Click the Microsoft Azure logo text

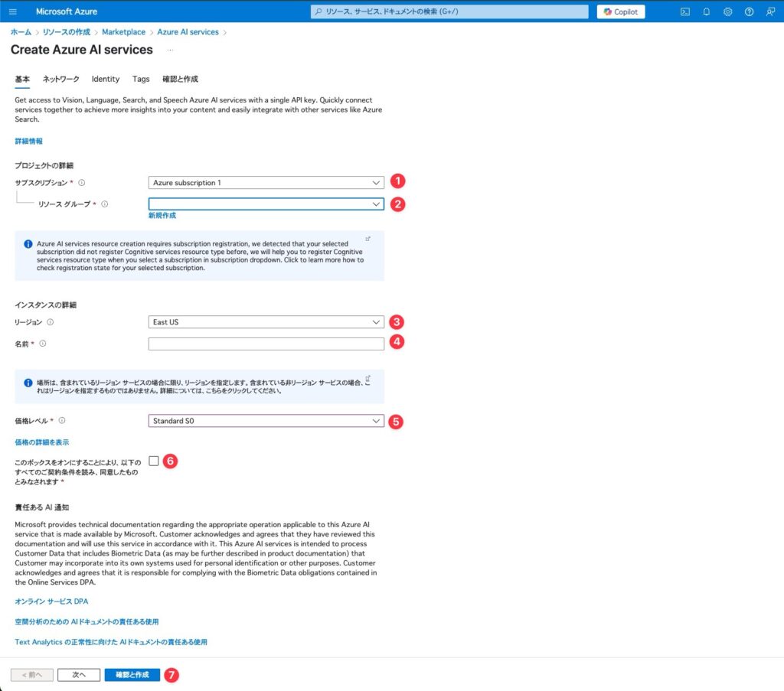[67, 11]
